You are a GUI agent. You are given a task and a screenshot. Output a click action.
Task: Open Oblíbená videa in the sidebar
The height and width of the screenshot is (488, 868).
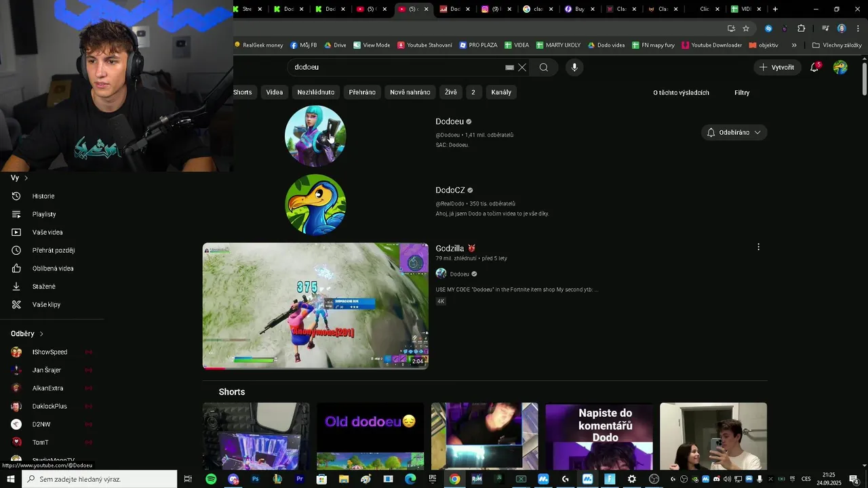click(x=52, y=268)
